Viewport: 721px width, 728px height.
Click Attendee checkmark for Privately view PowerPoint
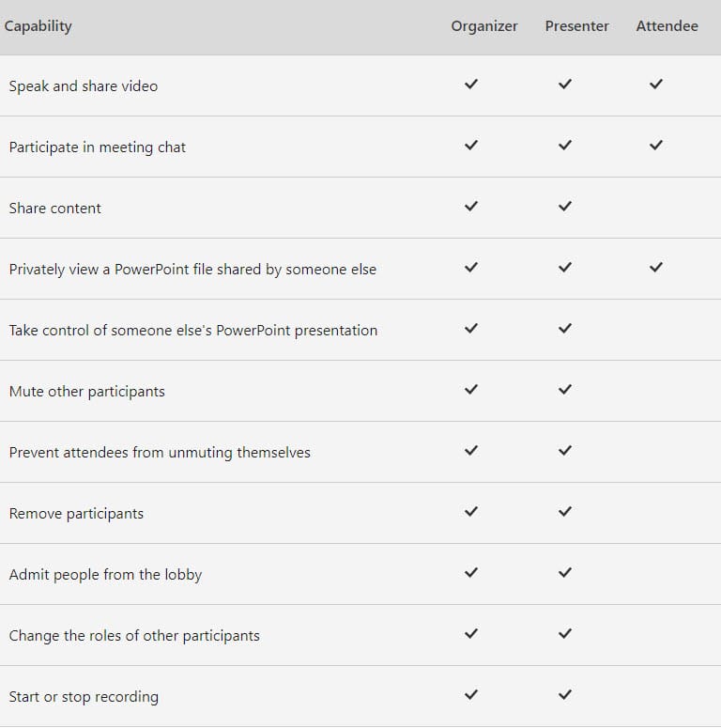pyautogui.click(x=656, y=268)
